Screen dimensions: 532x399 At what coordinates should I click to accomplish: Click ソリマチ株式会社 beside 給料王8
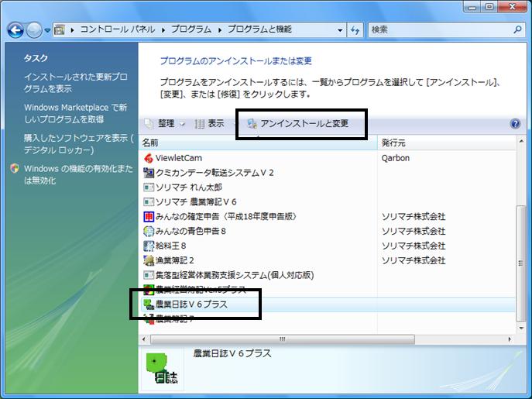click(414, 246)
